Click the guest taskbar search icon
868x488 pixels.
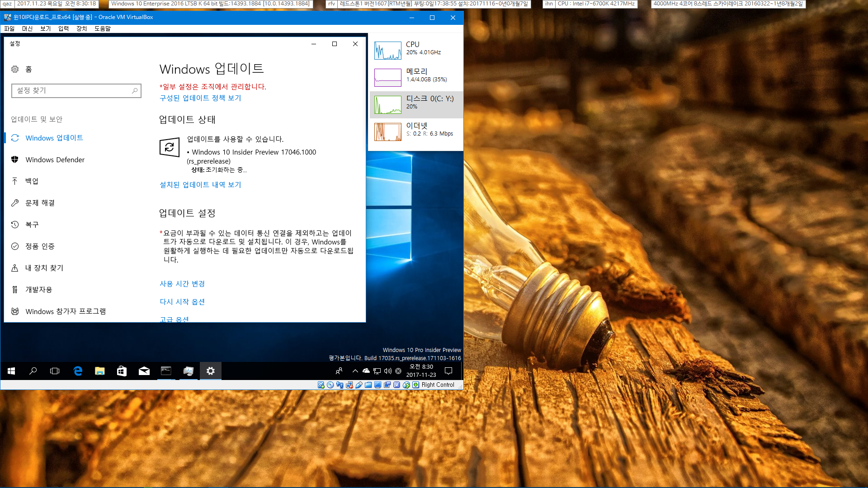coord(33,371)
